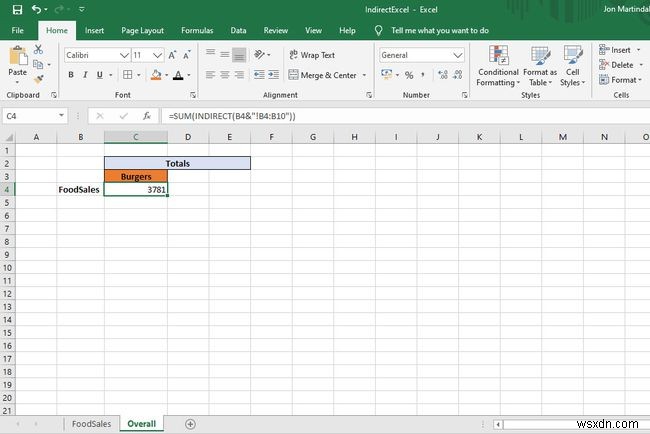Expand Customize Quick Access Toolbar arrow
Viewport: 650px width, 434px height.
pyautogui.click(x=82, y=9)
